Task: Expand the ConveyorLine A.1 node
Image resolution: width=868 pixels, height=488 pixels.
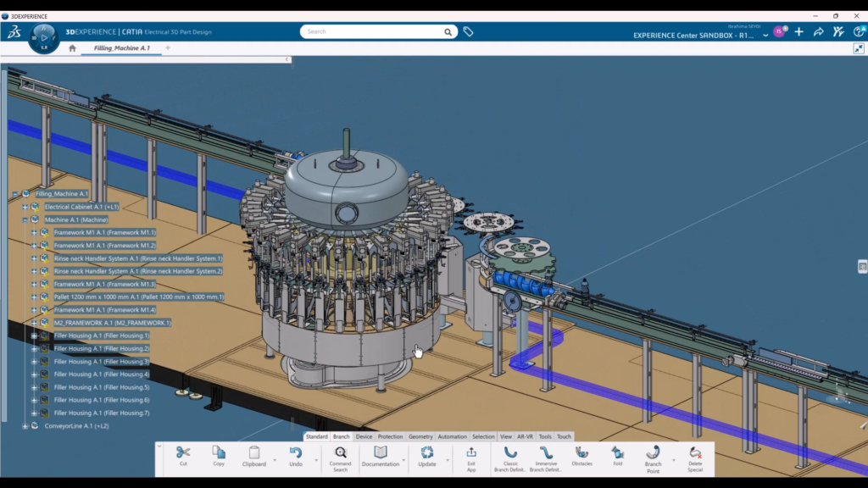Action: [25, 426]
